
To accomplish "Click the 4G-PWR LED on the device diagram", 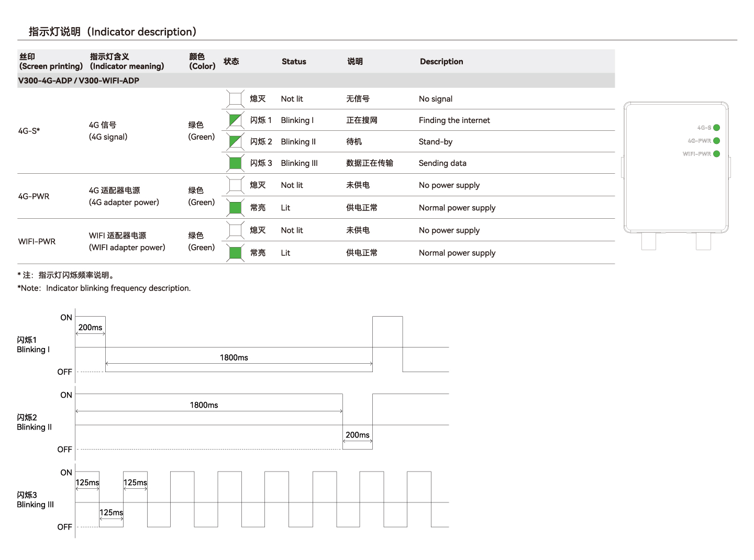I will coord(716,140).
